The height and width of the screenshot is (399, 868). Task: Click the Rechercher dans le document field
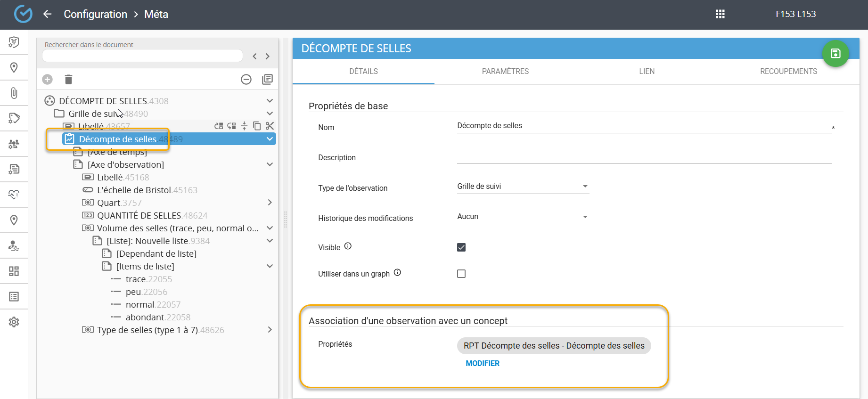(142, 56)
